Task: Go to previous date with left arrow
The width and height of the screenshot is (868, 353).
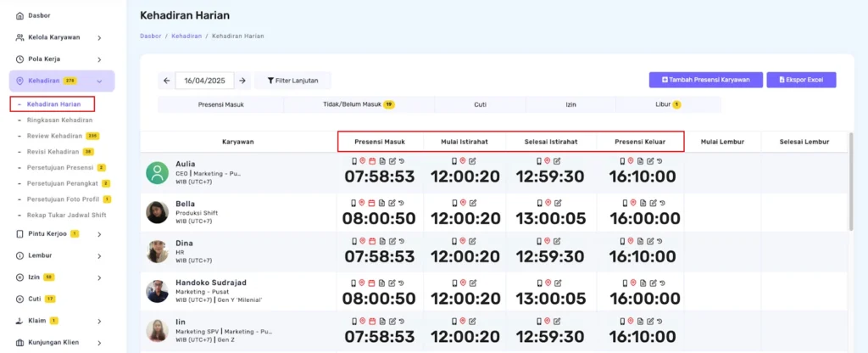Action: 167,81
